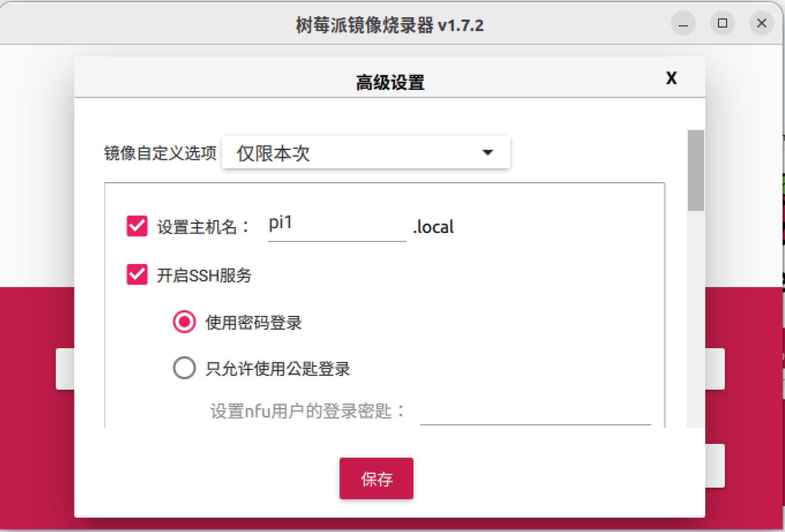The height and width of the screenshot is (532, 785).
Task: Minimize the imager window
Action: (683, 24)
